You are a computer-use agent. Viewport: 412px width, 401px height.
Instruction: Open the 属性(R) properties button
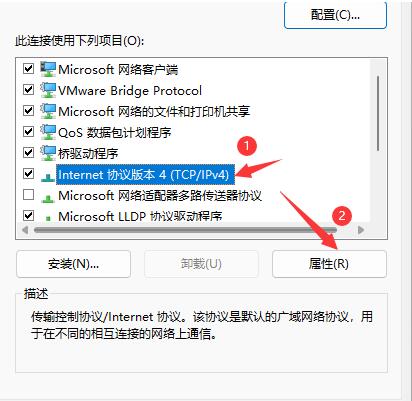[x=329, y=264]
